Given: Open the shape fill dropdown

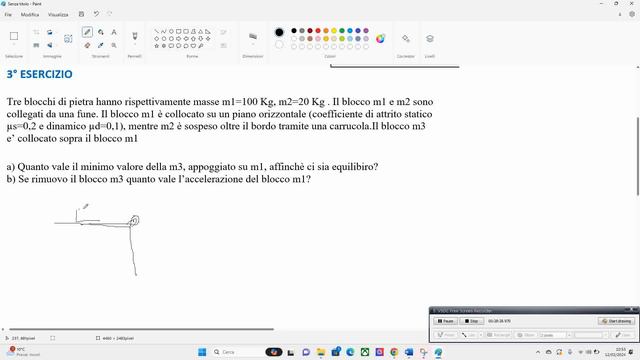Looking at the screenshot, I should pos(223,45).
